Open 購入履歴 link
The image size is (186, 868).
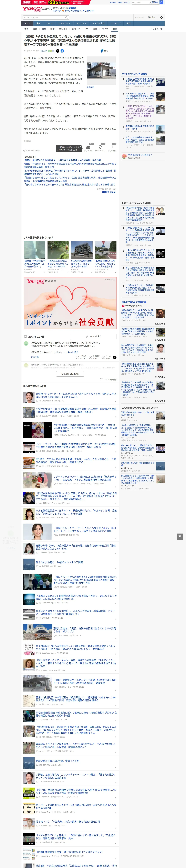(x=152, y=17)
